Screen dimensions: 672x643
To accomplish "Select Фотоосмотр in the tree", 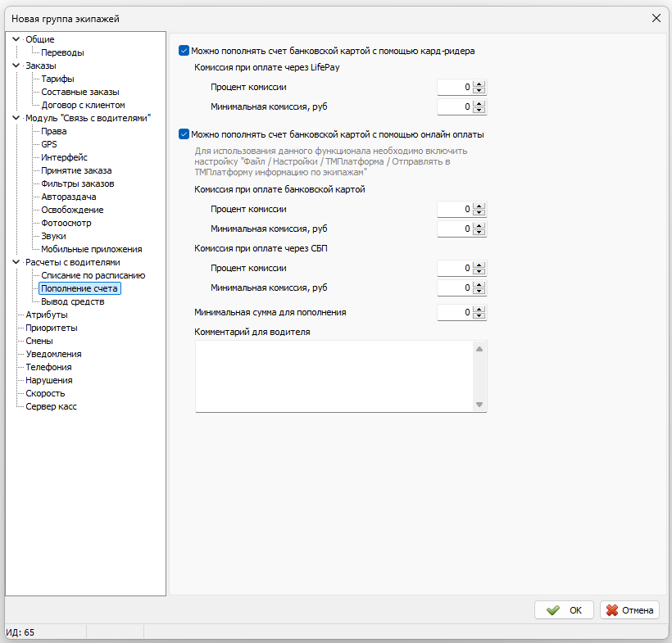I will 66,223.
